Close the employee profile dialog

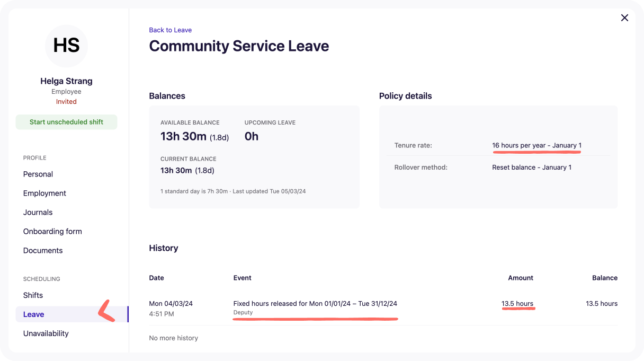click(624, 18)
